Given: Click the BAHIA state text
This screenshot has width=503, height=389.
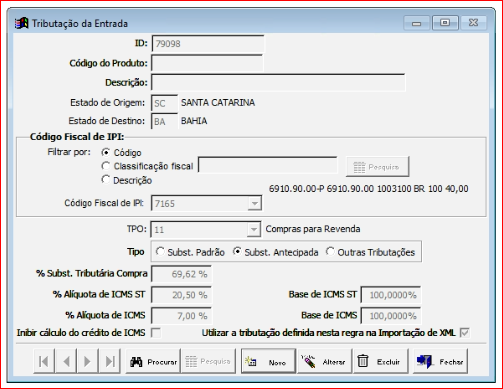Looking at the screenshot, I should tap(194, 121).
